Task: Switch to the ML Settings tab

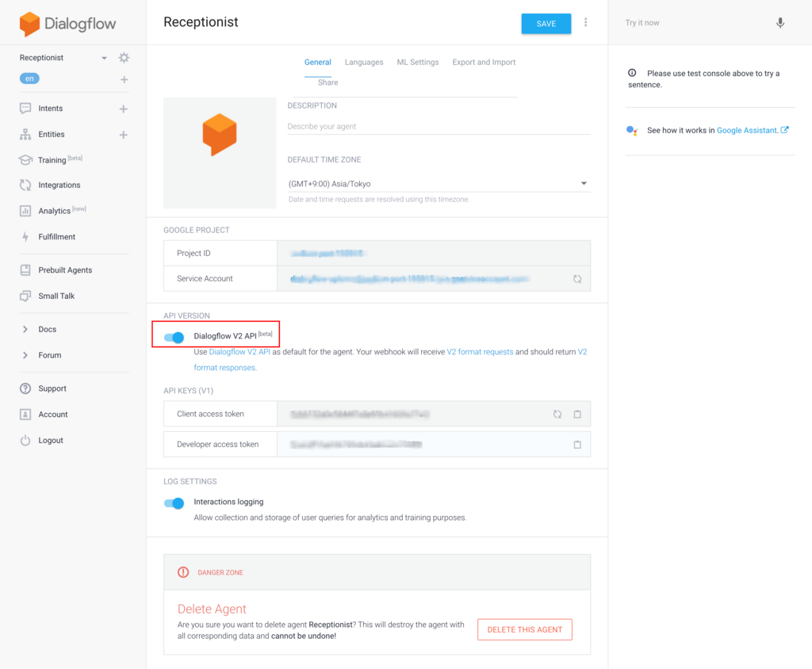Action: point(417,62)
